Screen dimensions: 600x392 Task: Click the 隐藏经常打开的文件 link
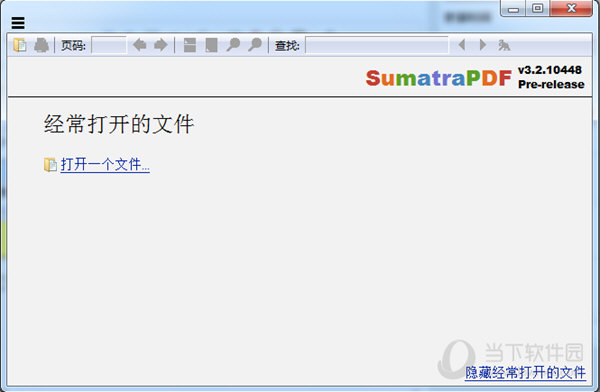click(525, 372)
